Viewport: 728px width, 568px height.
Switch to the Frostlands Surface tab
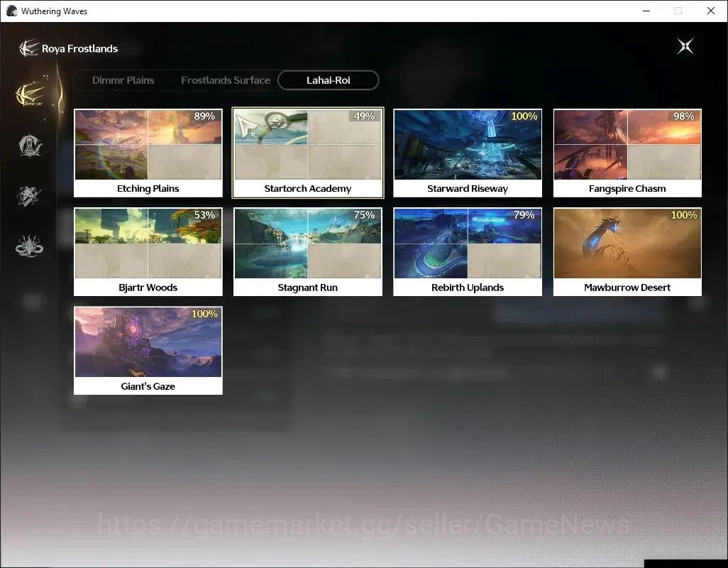pos(226,80)
